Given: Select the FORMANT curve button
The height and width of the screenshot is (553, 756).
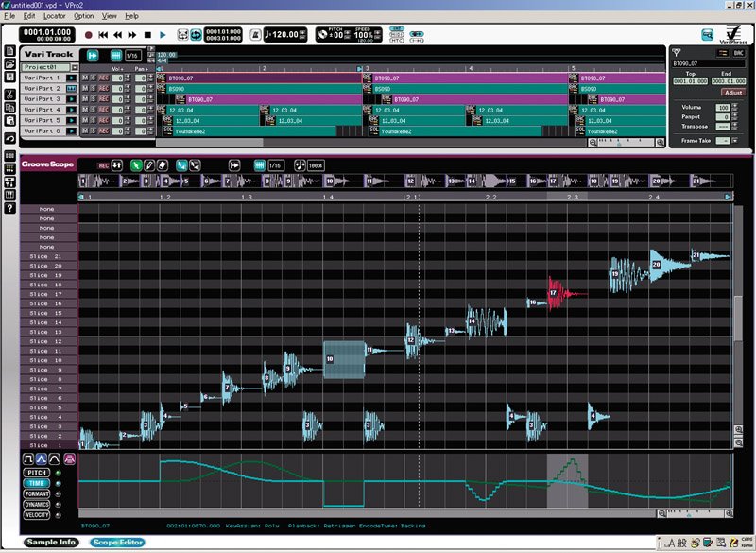Looking at the screenshot, I should tap(37, 493).
